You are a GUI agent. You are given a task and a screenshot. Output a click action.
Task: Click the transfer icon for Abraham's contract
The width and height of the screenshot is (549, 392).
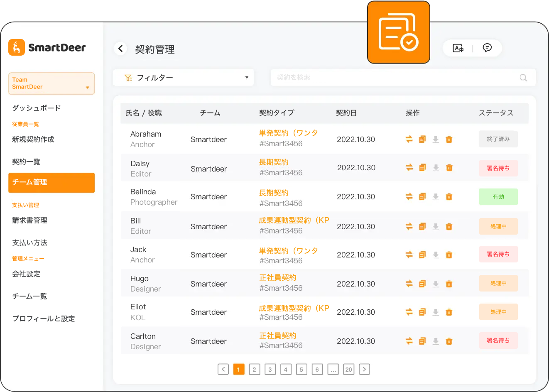click(x=409, y=139)
